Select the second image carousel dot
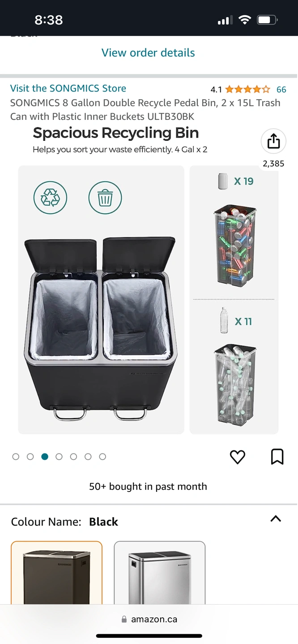Viewport: 298px width, 644px height. pos(30,457)
